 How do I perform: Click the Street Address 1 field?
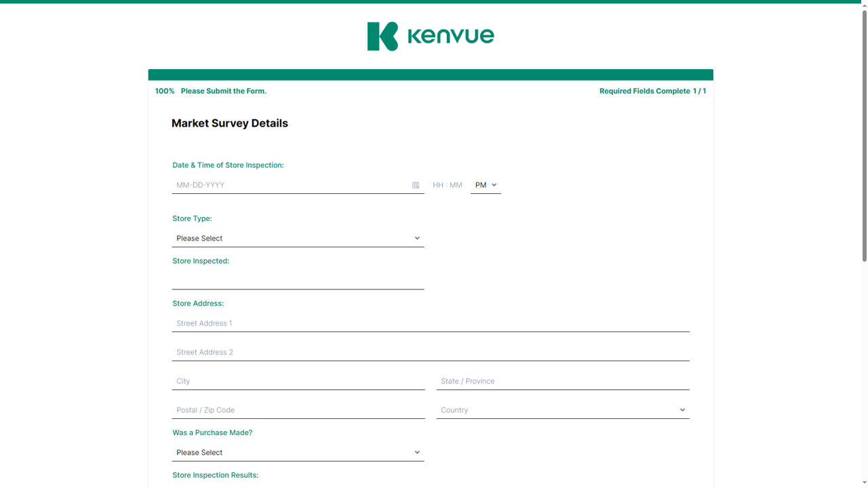tap(431, 323)
